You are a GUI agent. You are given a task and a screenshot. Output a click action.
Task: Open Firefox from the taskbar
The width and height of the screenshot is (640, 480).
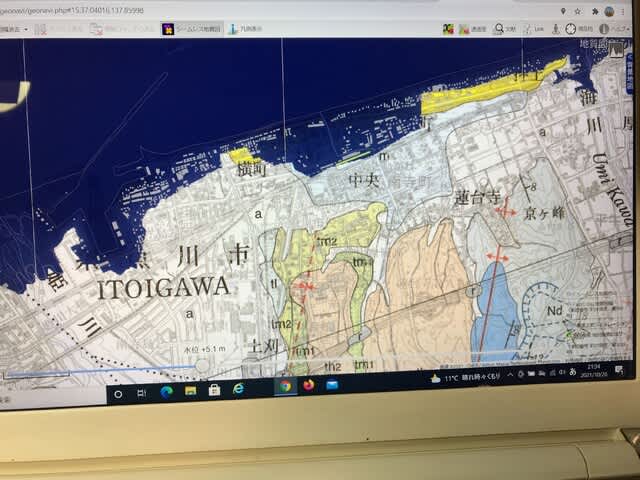[308, 385]
